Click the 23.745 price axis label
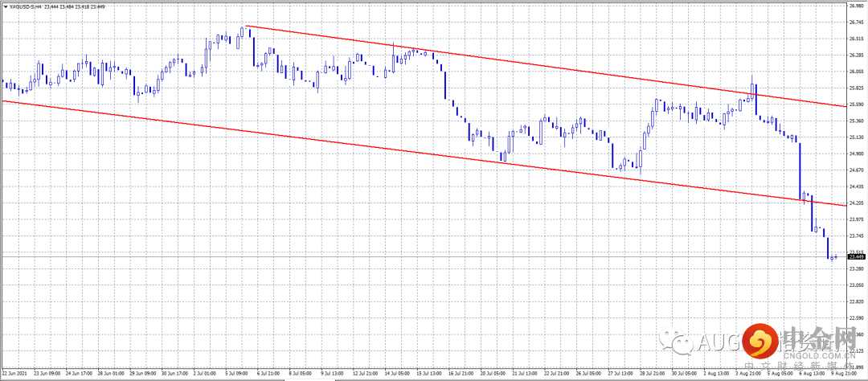 (x=856, y=236)
